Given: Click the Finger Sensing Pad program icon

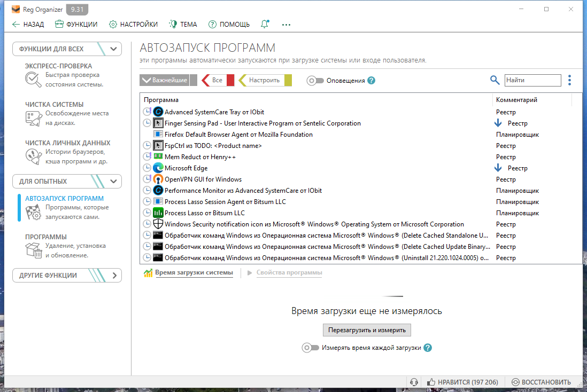Looking at the screenshot, I should point(158,123).
